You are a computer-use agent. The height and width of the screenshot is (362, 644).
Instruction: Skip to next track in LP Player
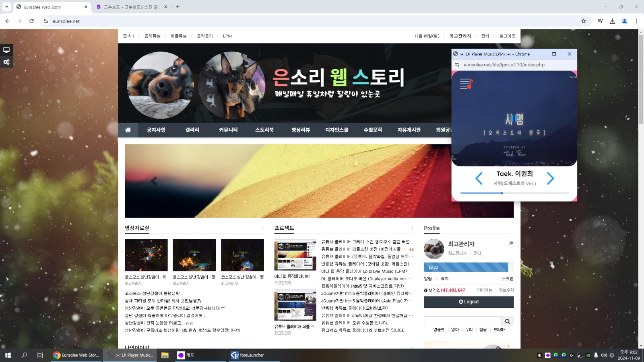click(550, 178)
